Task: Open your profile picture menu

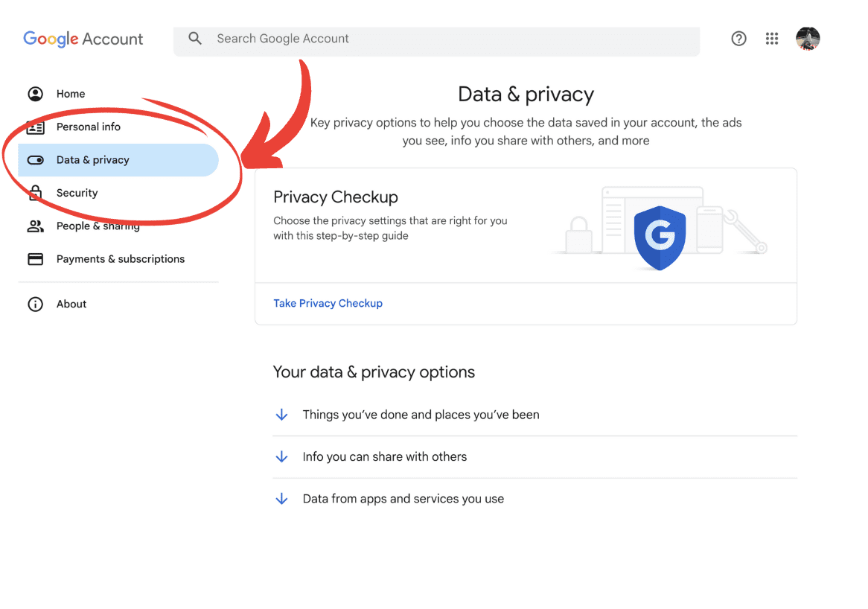Action: 808,38
